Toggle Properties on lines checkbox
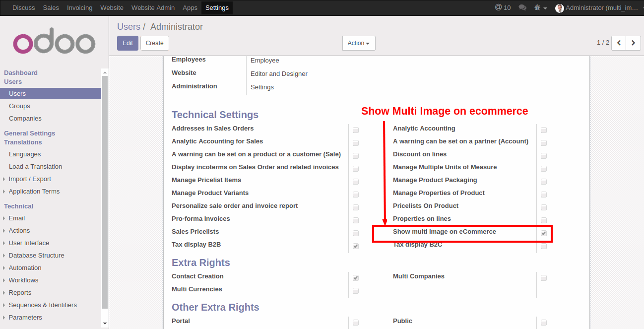The width and height of the screenshot is (644, 329). tap(544, 220)
